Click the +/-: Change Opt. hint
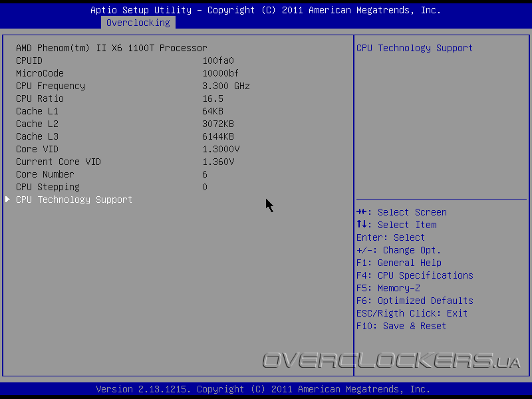This screenshot has width=532, height=399. click(x=398, y=250)
